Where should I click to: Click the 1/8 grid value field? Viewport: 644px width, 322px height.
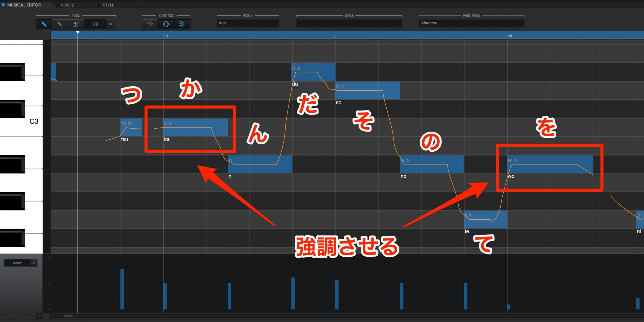(x=95, y=24)
